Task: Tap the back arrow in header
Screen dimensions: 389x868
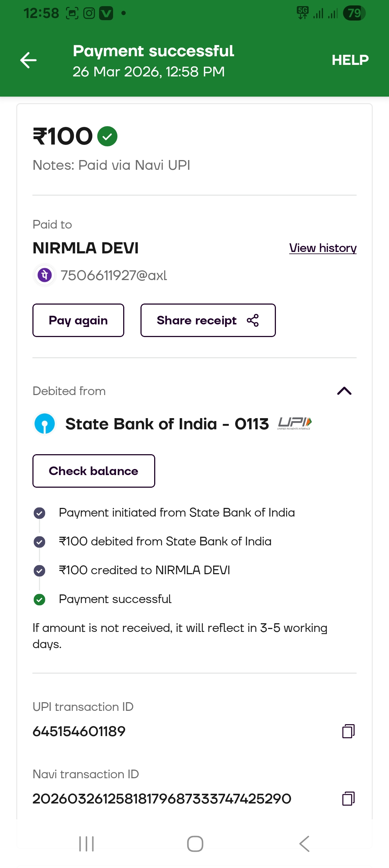Action: point(28,60)
